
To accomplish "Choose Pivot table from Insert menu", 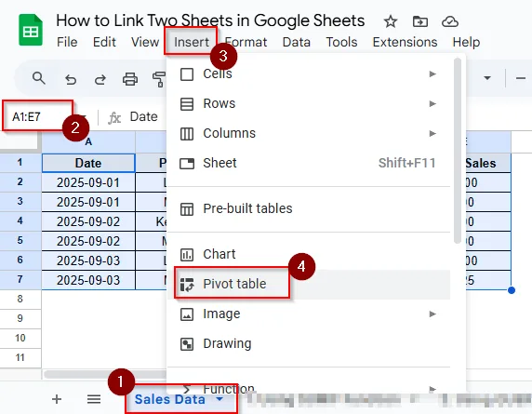I will [309, 285].
